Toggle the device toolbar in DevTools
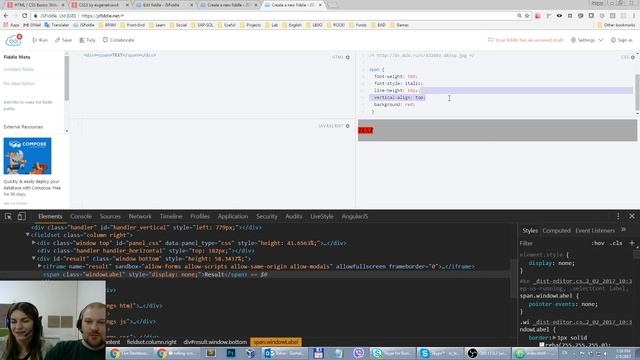Image resolution: width=640 pixels, height=360 pixels. 22,216
